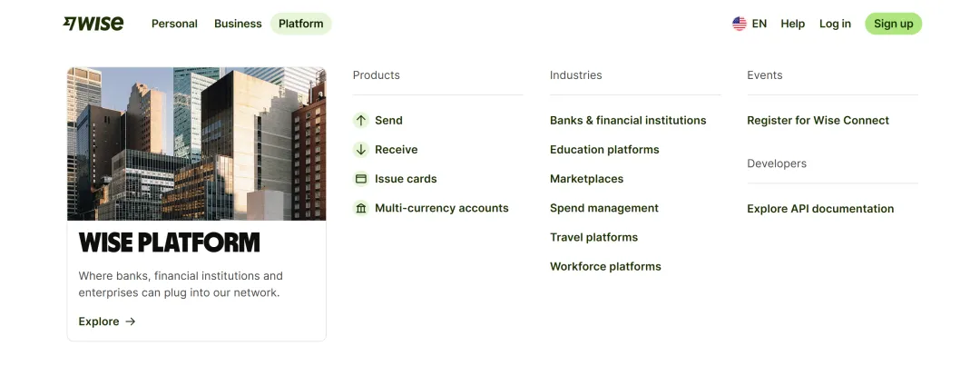Click the US flag language icon
This screenshot has width=980, height=366.
(740, 24)
